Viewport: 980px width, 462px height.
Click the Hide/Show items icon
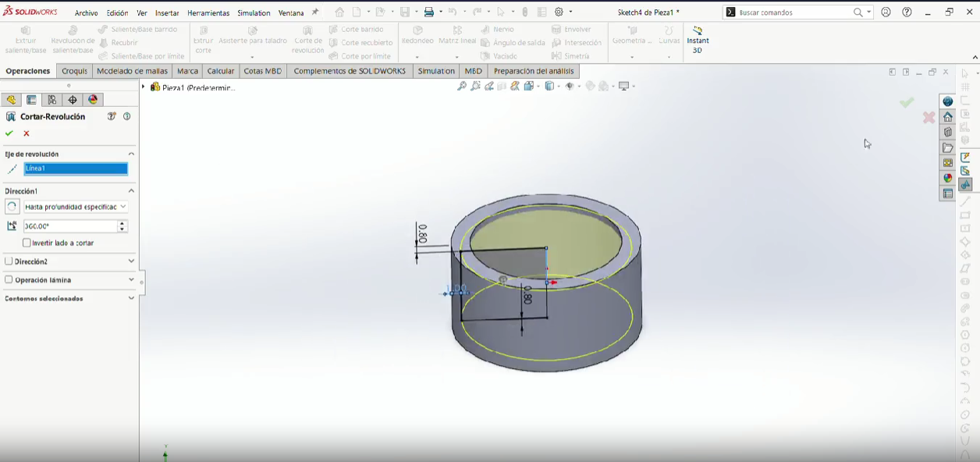570,86
